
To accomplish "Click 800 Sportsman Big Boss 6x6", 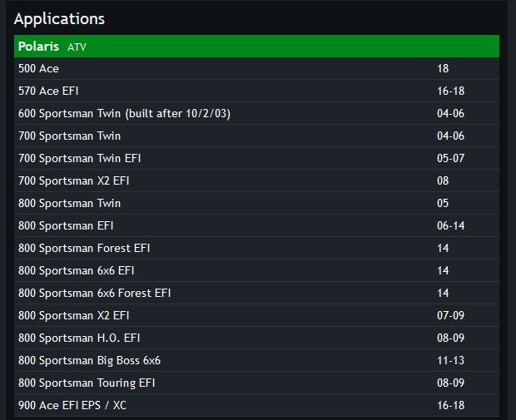I will coord(256,360).
